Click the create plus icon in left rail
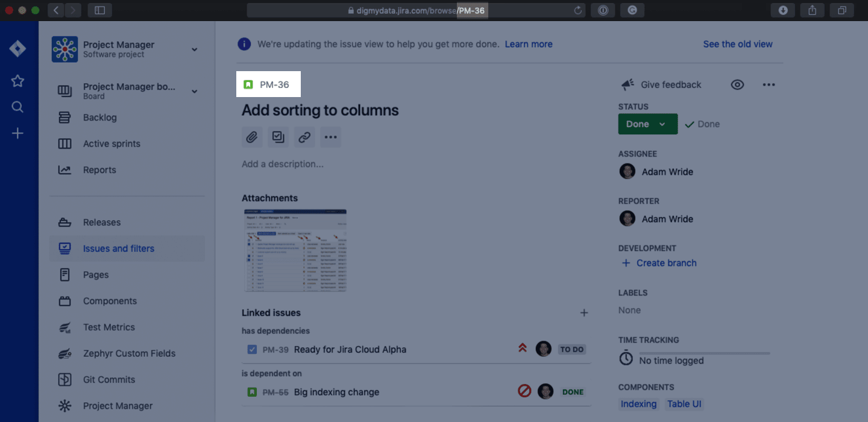The image size is (868, 422). (17, 133)
